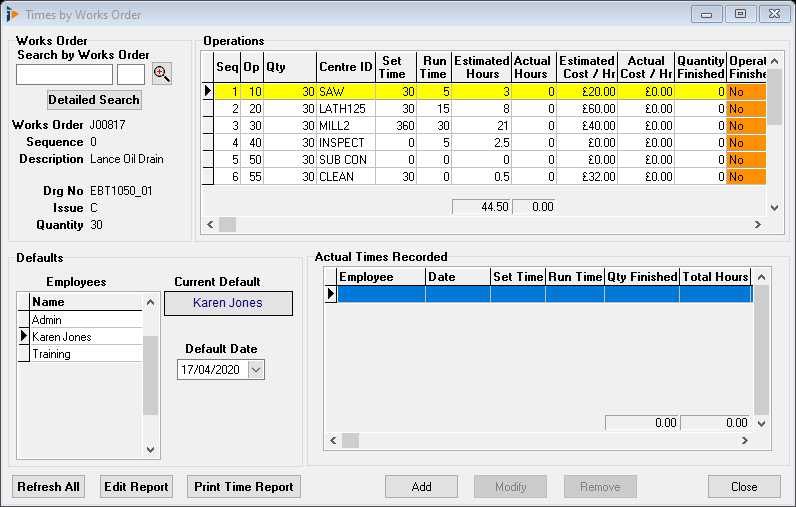This screenshot has width=796, height=507.
Task: Click the magnifying glass search icon
Action: (162, 74)
